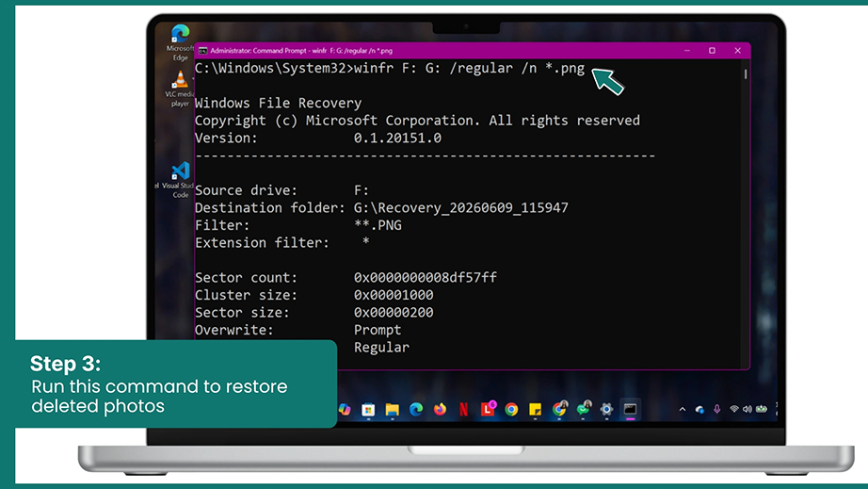Click the volume speaker tray icon
Viewport: 868px width, 489px height.
point(747,409)
